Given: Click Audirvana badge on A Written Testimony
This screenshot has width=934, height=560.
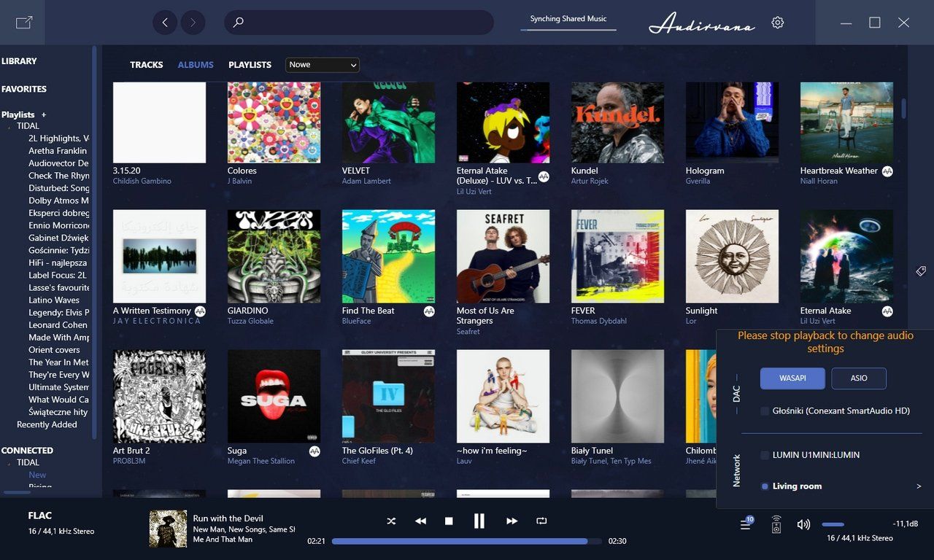Looking at the screenshot, I should click(x=200, y=311).
